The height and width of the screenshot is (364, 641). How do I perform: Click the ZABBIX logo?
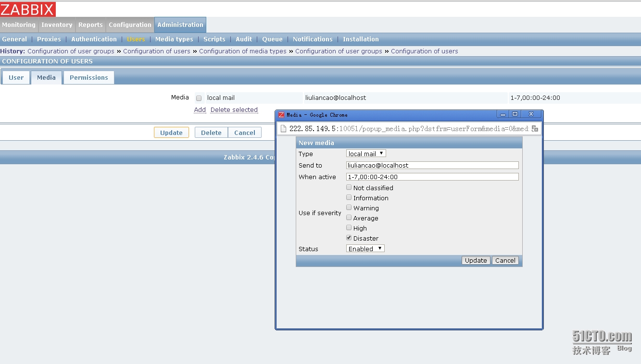click(x=28, y=9)
